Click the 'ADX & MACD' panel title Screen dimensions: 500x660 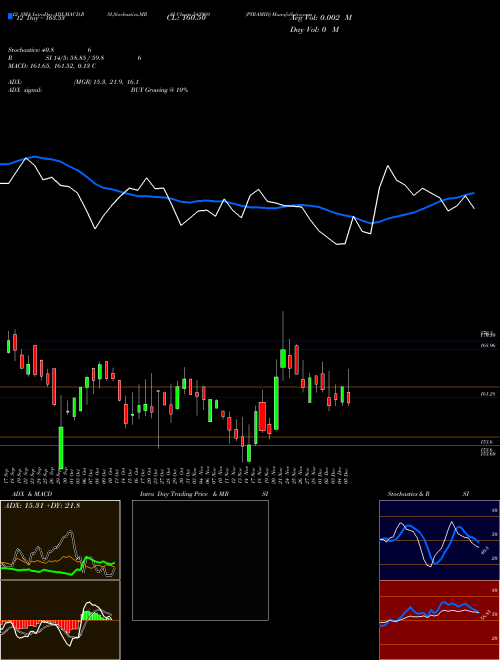(32, 494)
